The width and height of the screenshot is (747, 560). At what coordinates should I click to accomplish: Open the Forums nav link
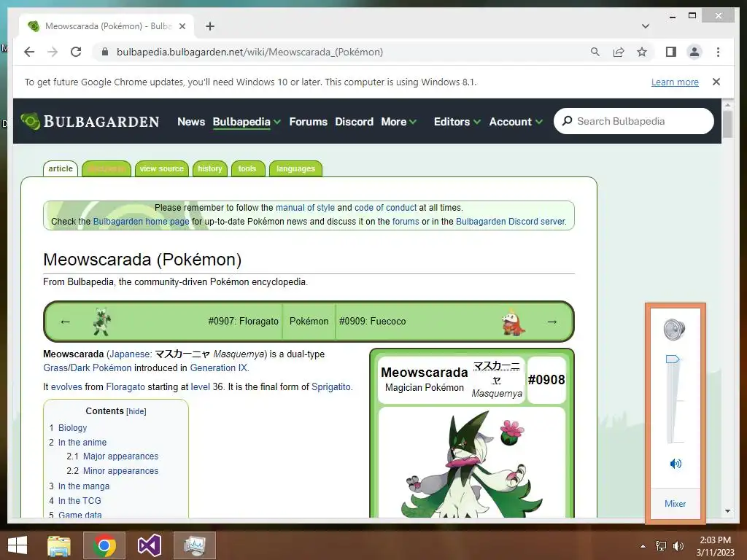click(x=309, y=122)
